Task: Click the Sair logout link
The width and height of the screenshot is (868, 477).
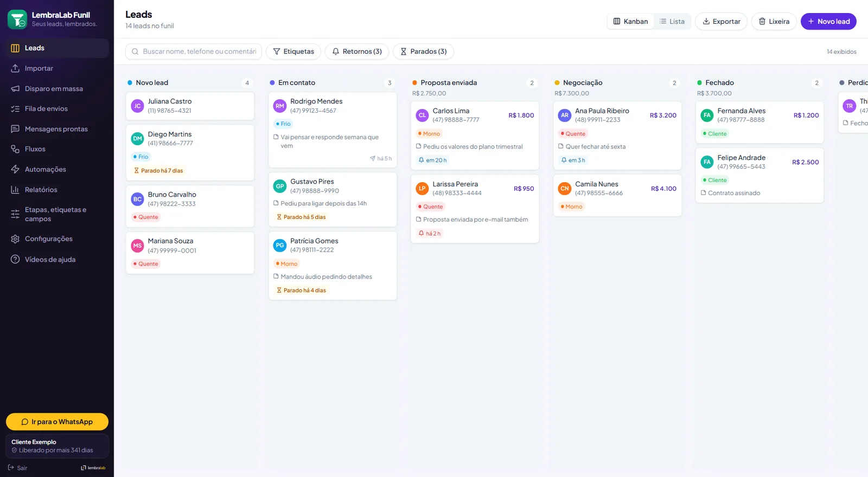Action: coord(17,468)
